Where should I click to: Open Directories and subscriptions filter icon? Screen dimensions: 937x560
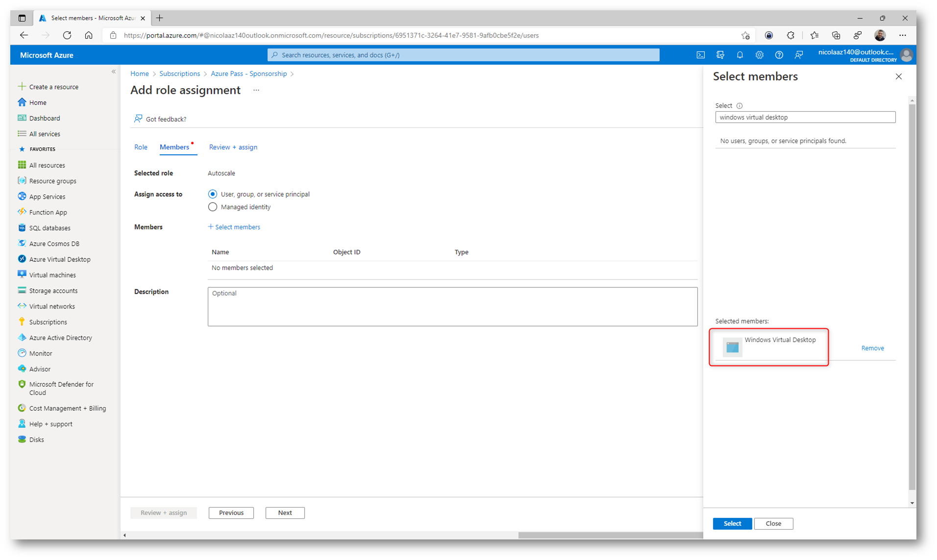(720, 55)
